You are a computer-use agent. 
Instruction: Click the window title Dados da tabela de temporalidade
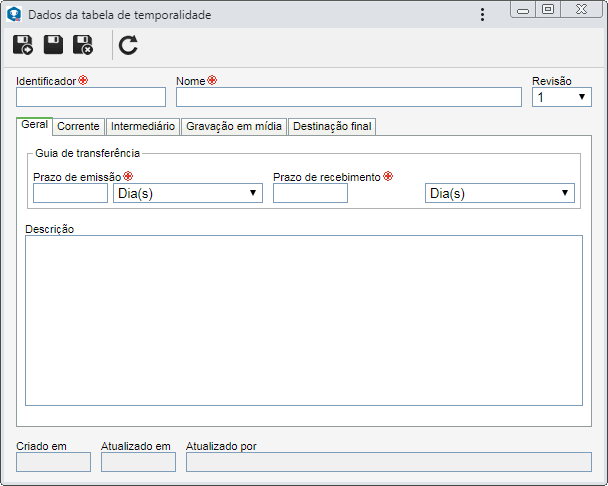[120, 15]
